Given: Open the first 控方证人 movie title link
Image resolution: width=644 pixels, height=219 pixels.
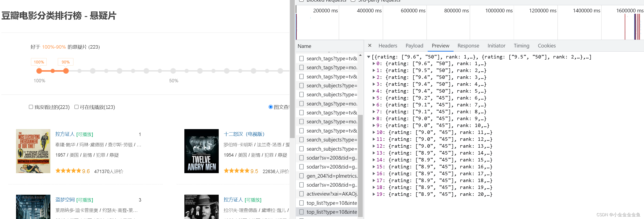Looking at the screenshot, I should [x=65, y=134].
